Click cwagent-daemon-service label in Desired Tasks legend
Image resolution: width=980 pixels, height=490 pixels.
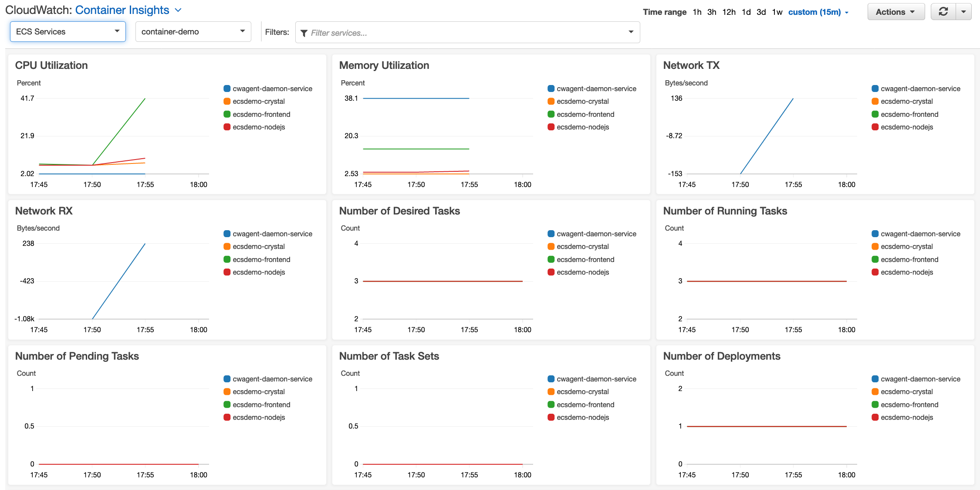[x=596, y=234]
